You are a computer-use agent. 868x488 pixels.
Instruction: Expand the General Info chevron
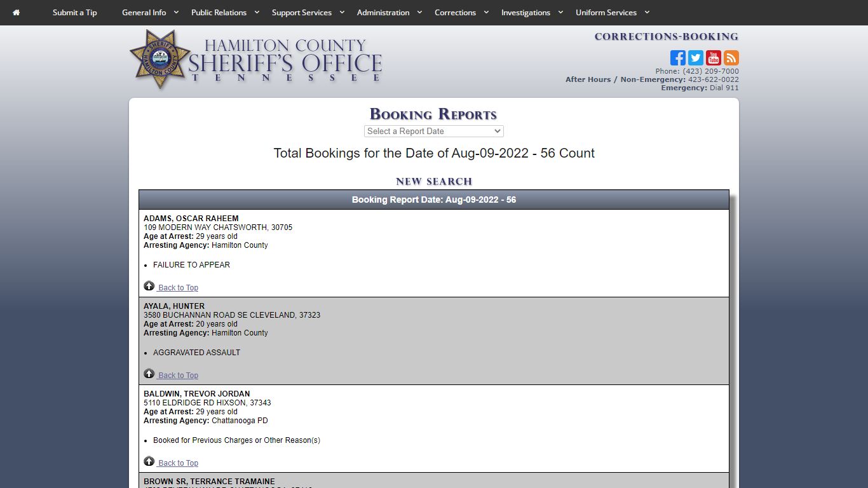(176, 12)
